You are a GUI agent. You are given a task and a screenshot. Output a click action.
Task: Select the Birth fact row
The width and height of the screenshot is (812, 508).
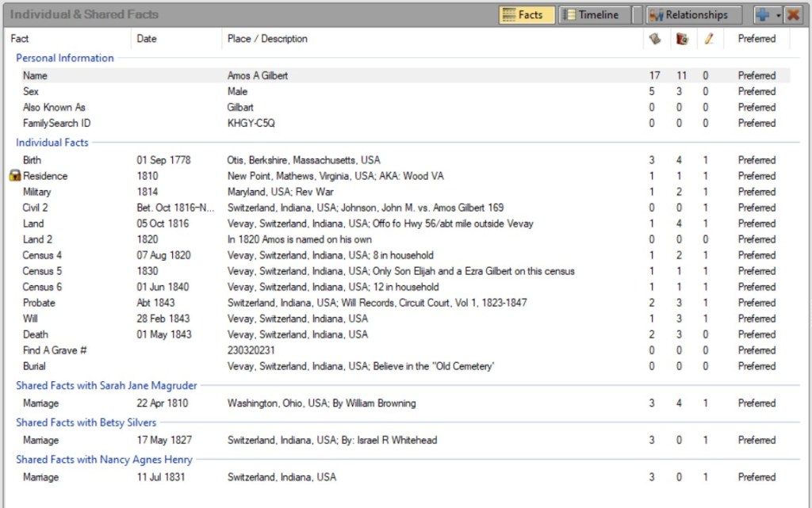coord(33,160)
